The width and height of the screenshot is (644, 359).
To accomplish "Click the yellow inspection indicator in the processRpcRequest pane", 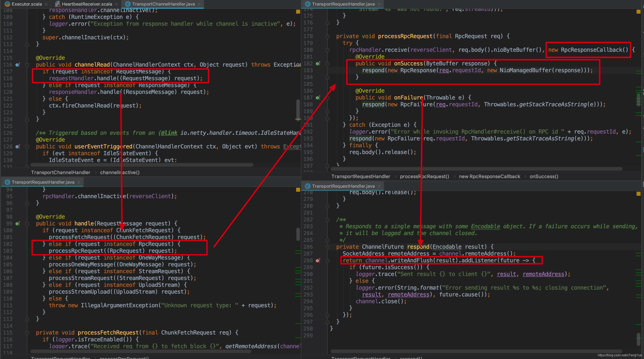I will tap(638, 11).
